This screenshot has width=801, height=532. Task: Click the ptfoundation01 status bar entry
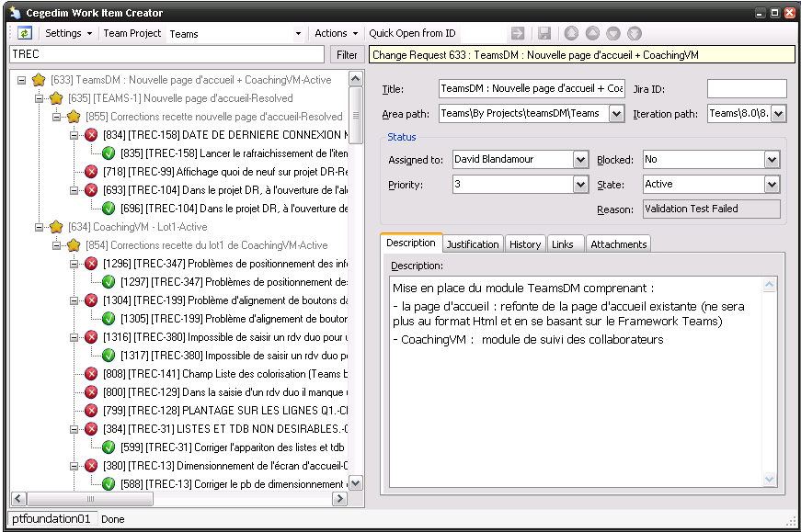(51, 519)
